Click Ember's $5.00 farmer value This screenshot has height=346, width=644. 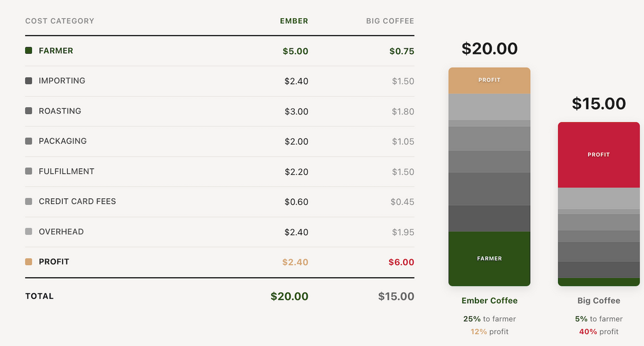point(296,52)
